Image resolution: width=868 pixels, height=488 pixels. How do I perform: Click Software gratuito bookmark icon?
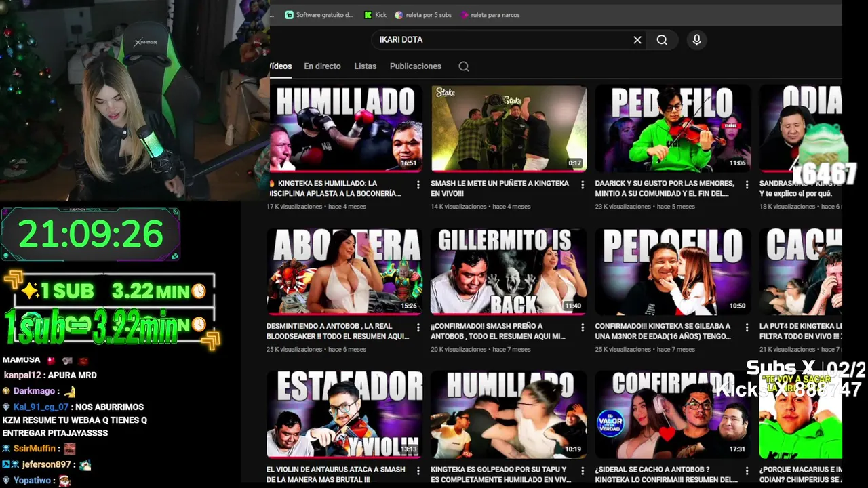(x=290, y=14)
